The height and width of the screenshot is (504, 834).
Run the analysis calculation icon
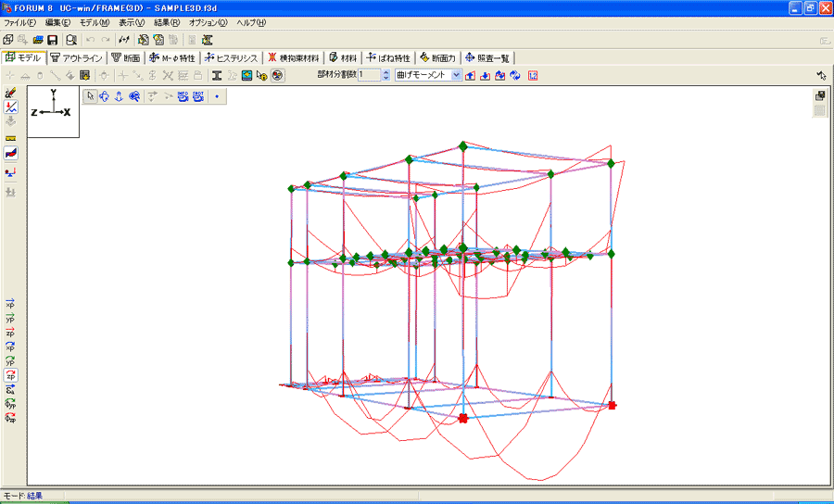tap(124, 40)
